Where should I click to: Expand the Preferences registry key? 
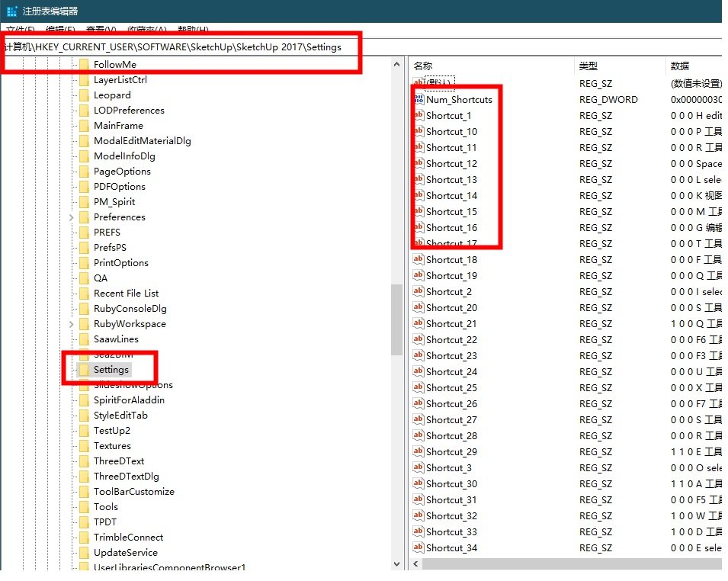[x=72, y=217]
